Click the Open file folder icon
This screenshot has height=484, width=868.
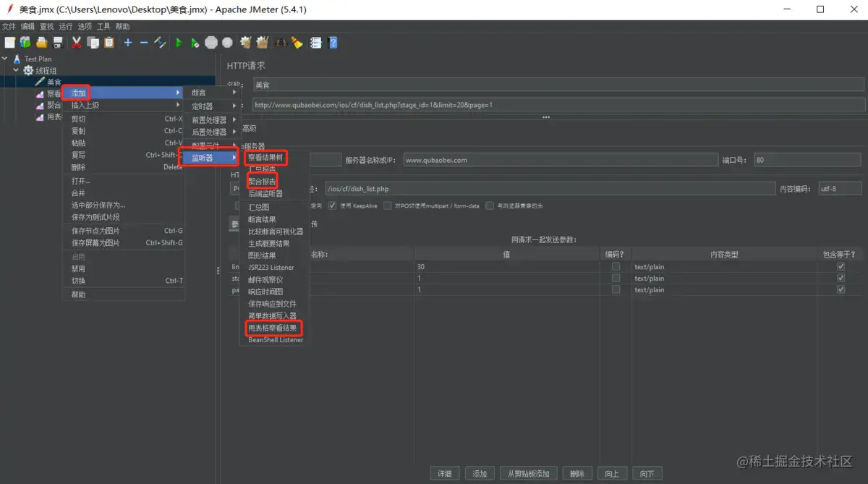(x=41, y=43)
